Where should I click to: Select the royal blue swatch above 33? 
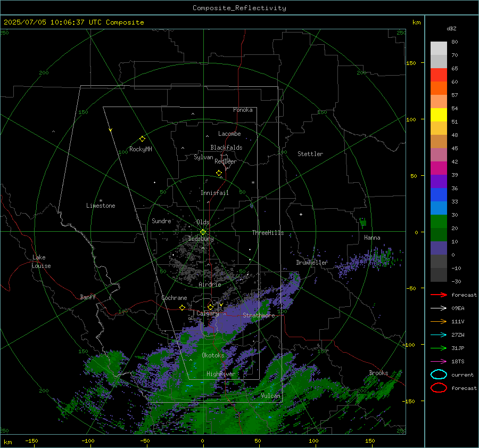click(439, 194)
